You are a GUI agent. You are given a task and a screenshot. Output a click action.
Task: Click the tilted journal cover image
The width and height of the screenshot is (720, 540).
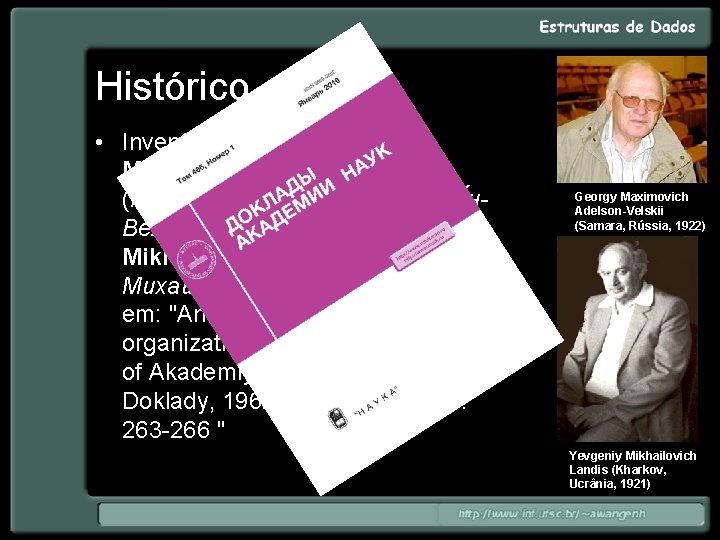(340, 257)
